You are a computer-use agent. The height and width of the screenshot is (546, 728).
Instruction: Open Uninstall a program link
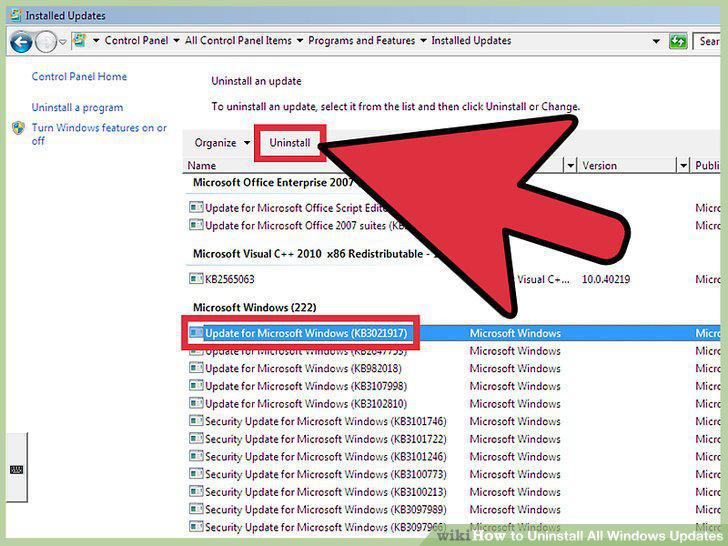tap(77, 108)
